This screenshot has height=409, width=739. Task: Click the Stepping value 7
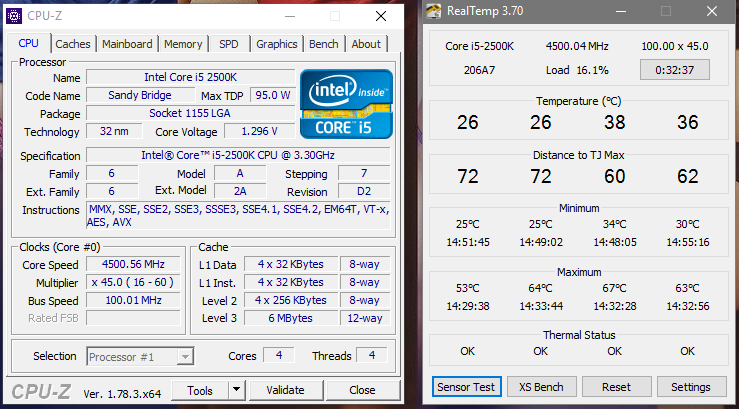click(x=364, y=173)
